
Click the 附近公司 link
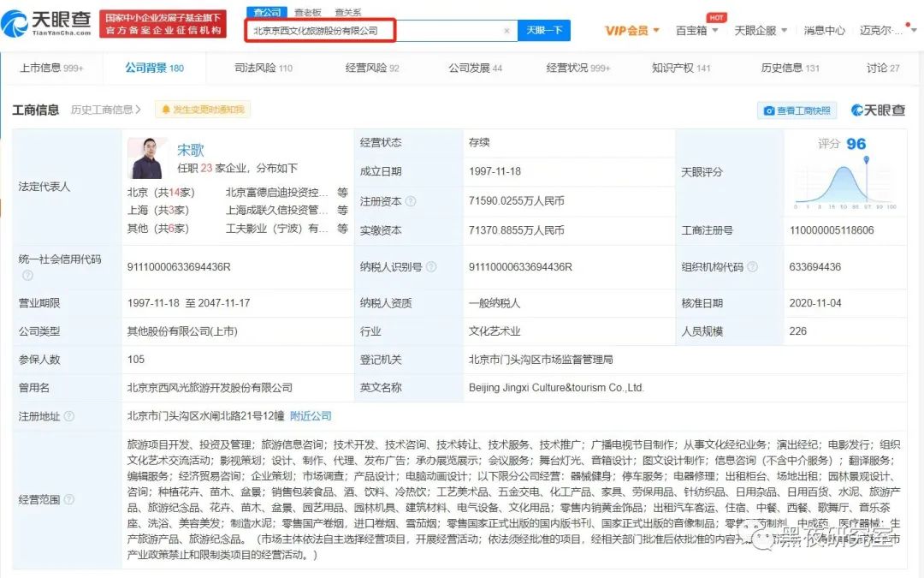[311, 416]
